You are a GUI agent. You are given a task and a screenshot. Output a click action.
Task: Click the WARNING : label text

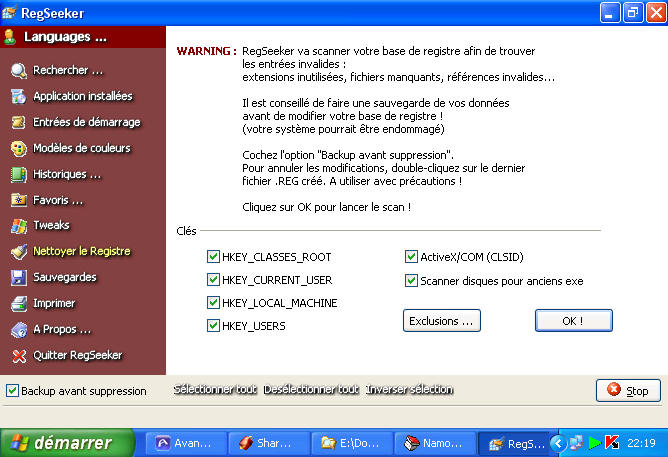click(207, 51)
